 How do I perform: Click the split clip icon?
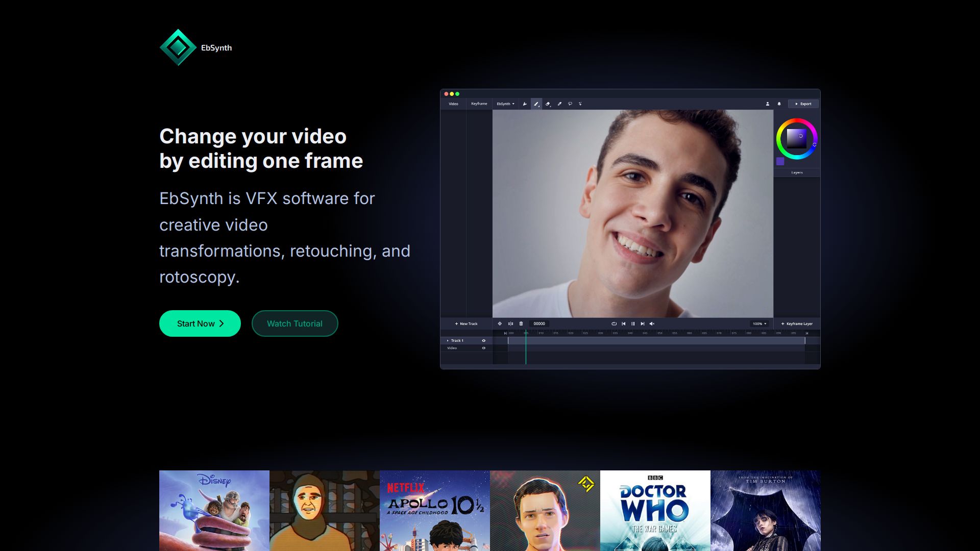pos(510,323)
